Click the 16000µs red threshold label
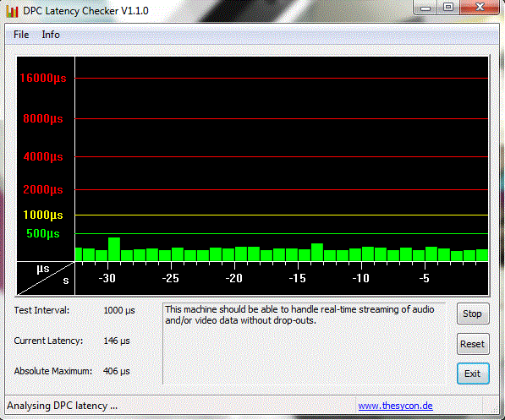 pos(43,79)
